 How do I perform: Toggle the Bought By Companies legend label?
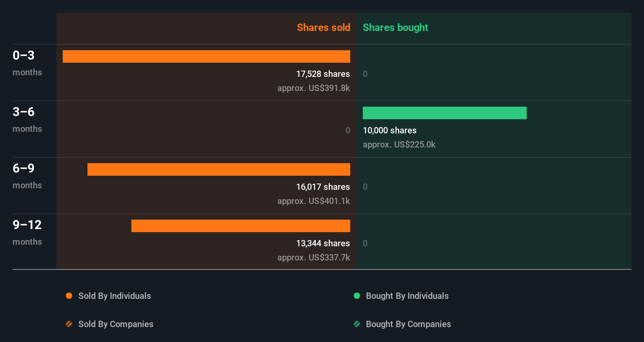click(x=408, y=324)
